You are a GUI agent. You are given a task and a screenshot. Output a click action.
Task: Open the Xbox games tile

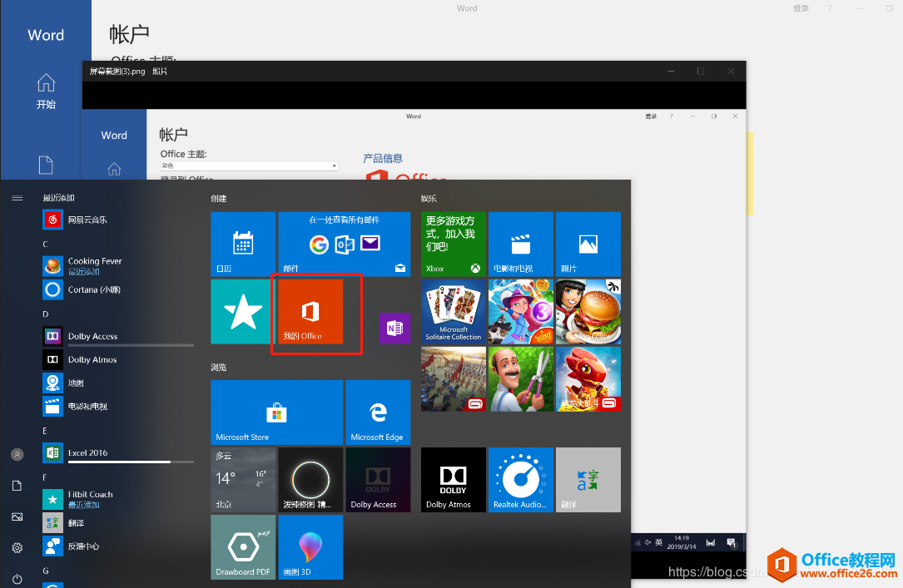[x=454, y=244]
